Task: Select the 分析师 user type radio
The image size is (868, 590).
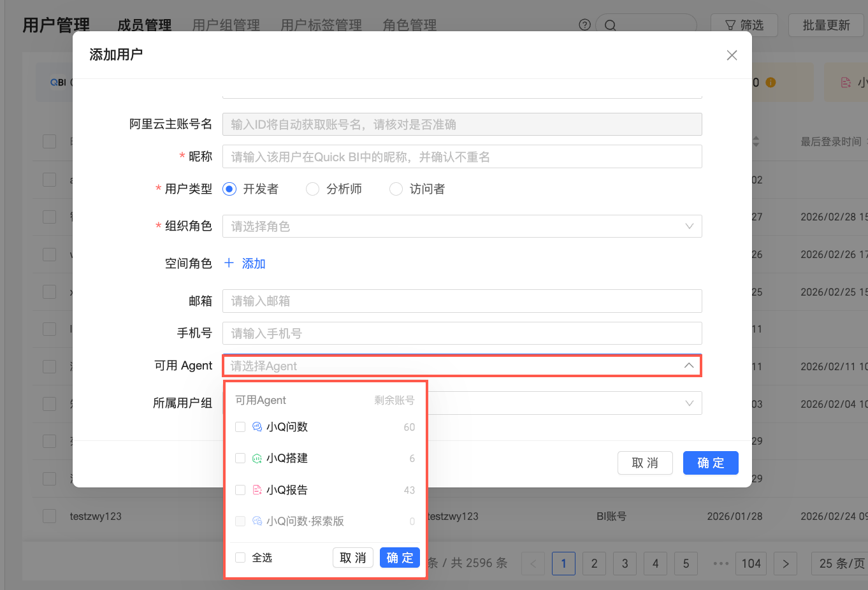Action: 312,189
